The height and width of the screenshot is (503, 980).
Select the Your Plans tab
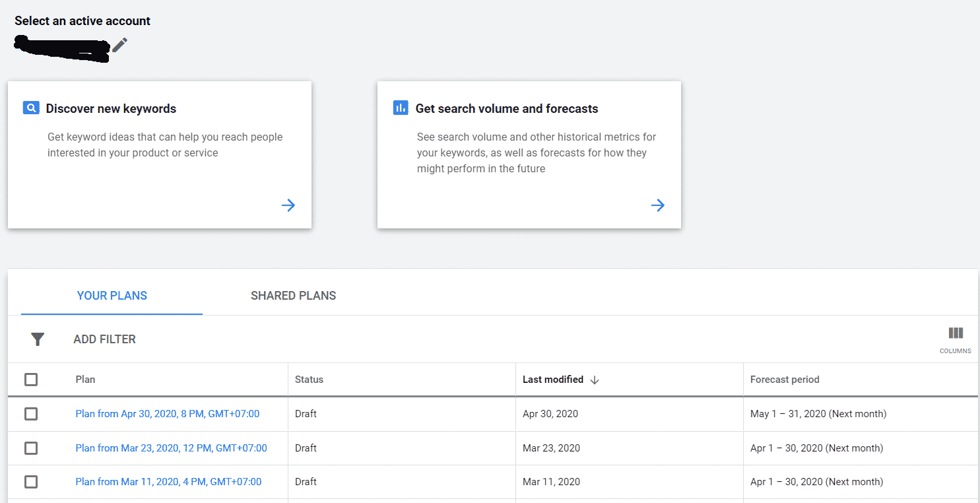pyautogui.click(x=112, y=296)
